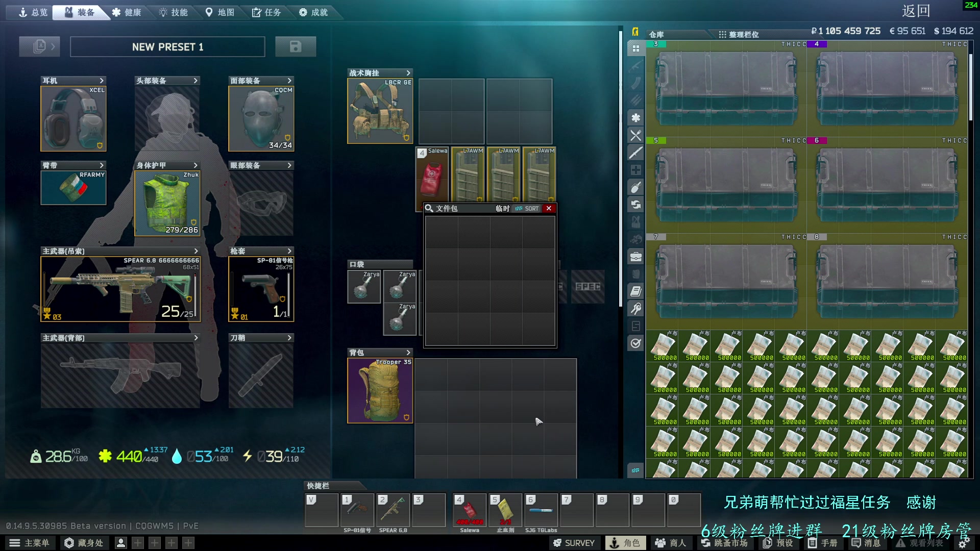Select the CQCM face mask item
980x551 pixels.
pyautogui.click(x=261, y=118)
